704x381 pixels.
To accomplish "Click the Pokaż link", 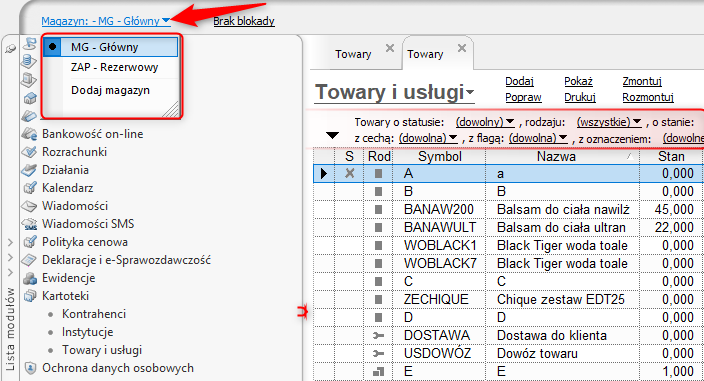I will (578, 81).
